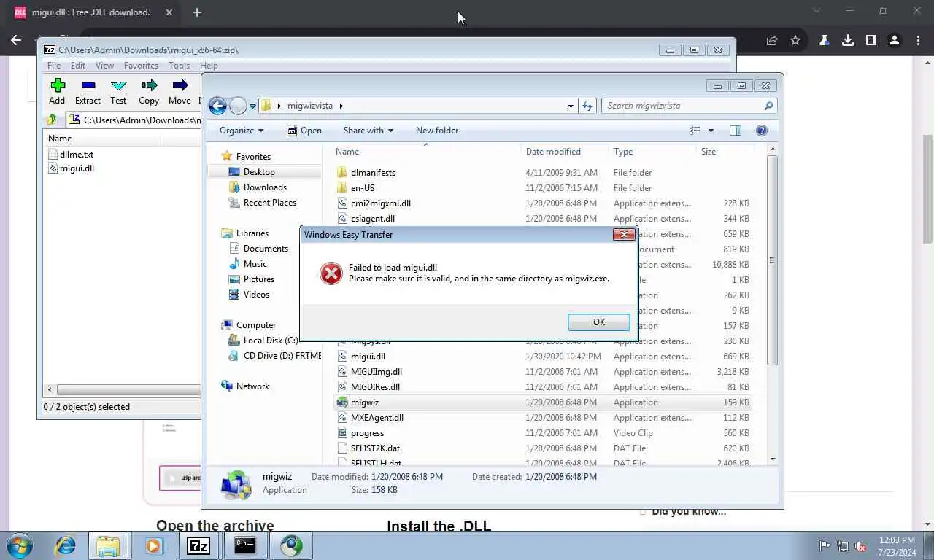The height and width of the screenshot is (560, 934).
Task: Sort by the Size column header
Action: tap(708, 152)
